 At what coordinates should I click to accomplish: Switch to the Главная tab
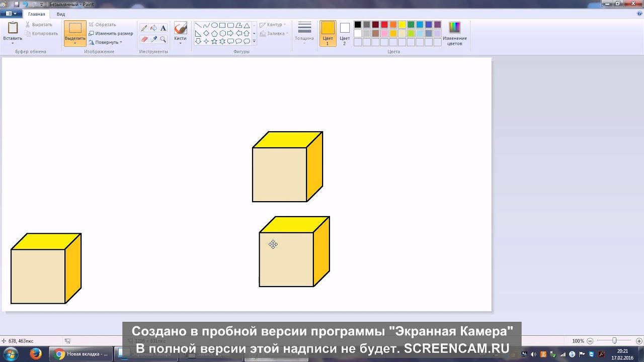pos(36,14)
